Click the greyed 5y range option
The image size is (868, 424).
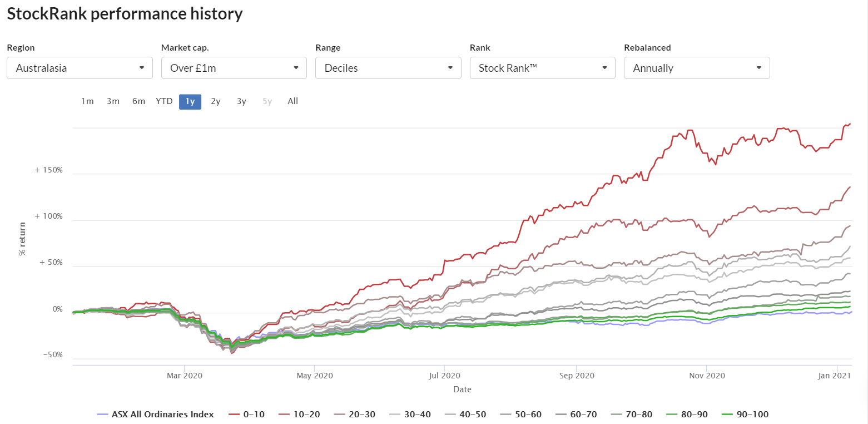267,101
